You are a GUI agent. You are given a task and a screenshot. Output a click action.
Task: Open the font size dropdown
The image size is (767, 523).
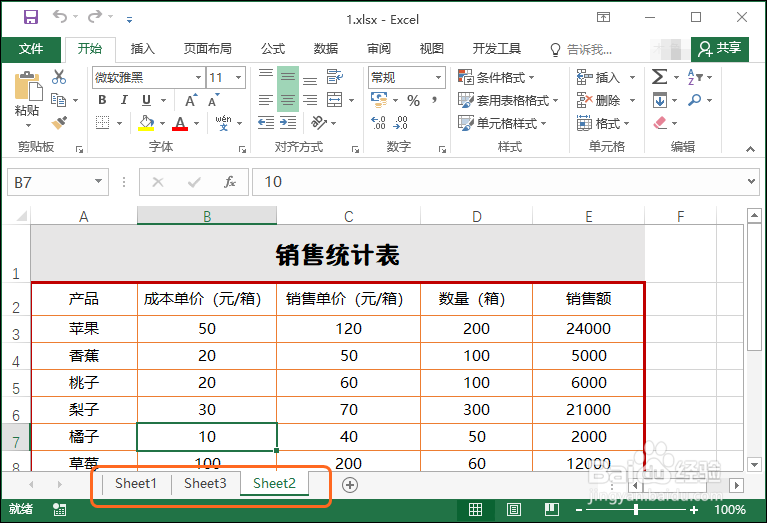[238, 77]
